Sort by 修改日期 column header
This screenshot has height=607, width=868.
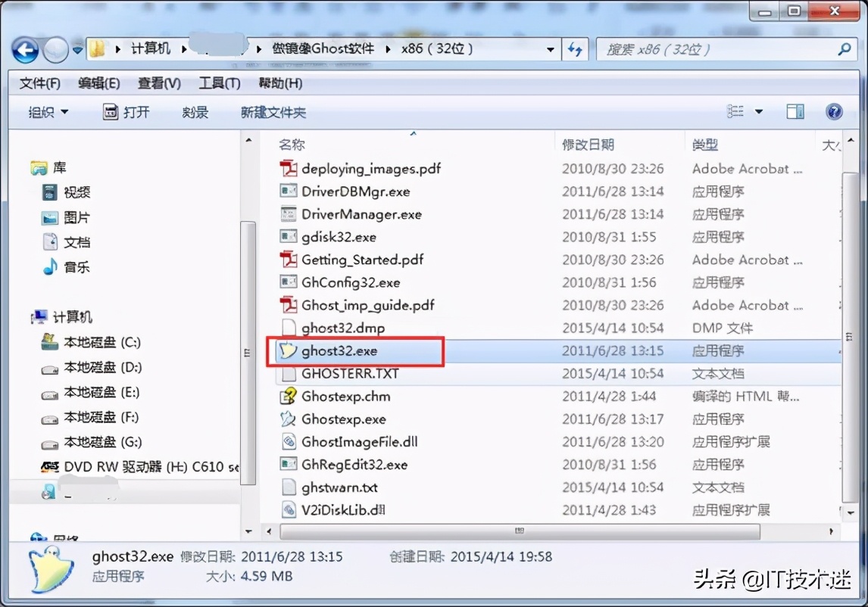point(588,145)
